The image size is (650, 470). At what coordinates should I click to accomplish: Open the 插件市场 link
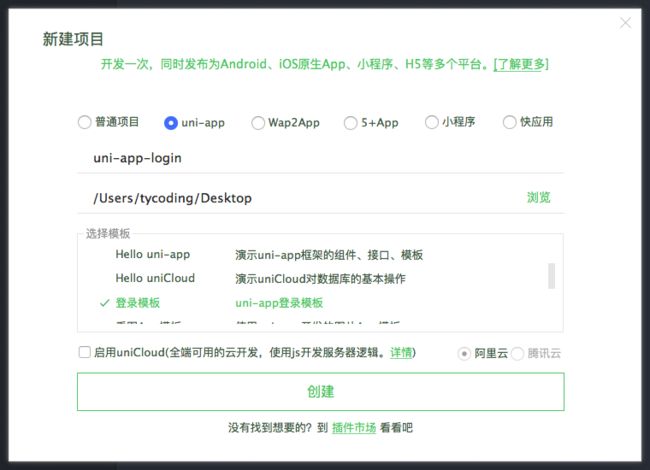click(x=354, y=428)
